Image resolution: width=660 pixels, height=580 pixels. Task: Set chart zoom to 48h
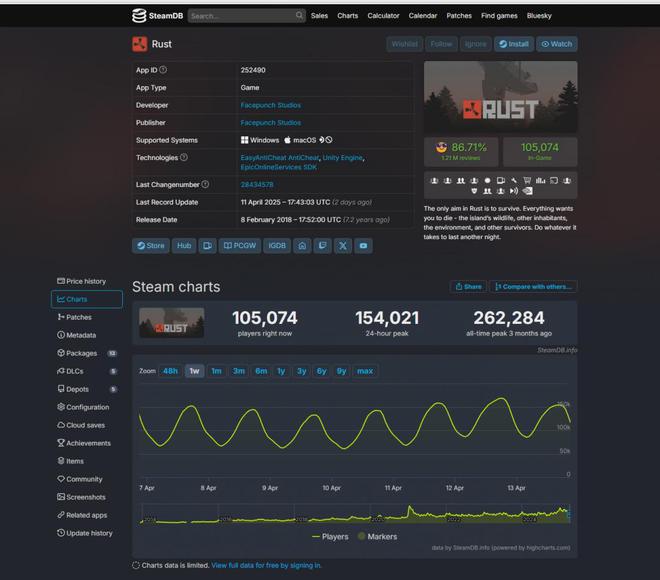[x=170, y=371]
